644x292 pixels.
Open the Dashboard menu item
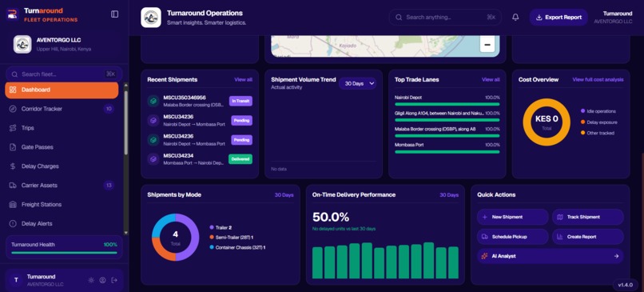[x=62, y=90]
